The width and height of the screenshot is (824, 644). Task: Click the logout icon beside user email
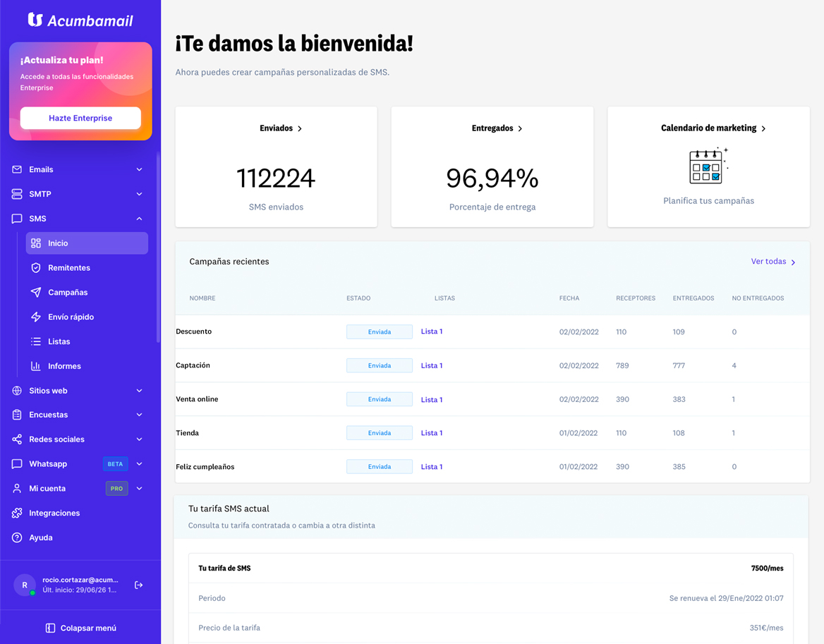139,585
